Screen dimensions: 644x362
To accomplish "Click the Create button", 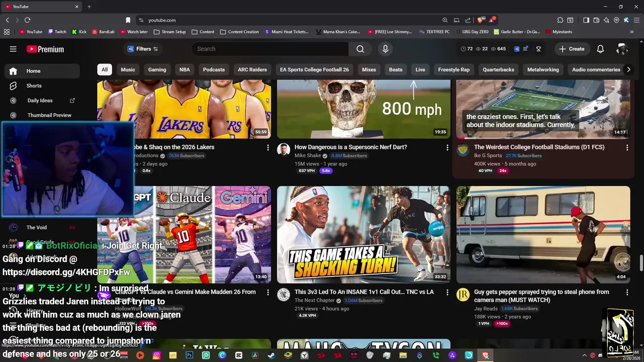I will 572,49.
